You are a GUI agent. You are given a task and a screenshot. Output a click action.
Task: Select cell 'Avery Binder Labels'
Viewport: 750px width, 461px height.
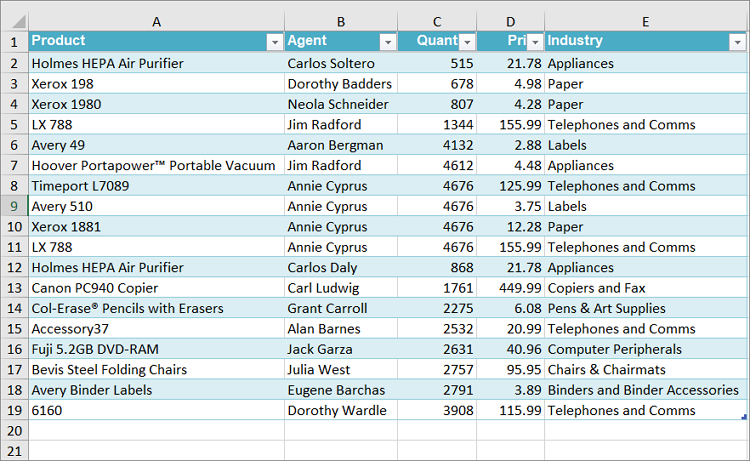pos(156,390)
